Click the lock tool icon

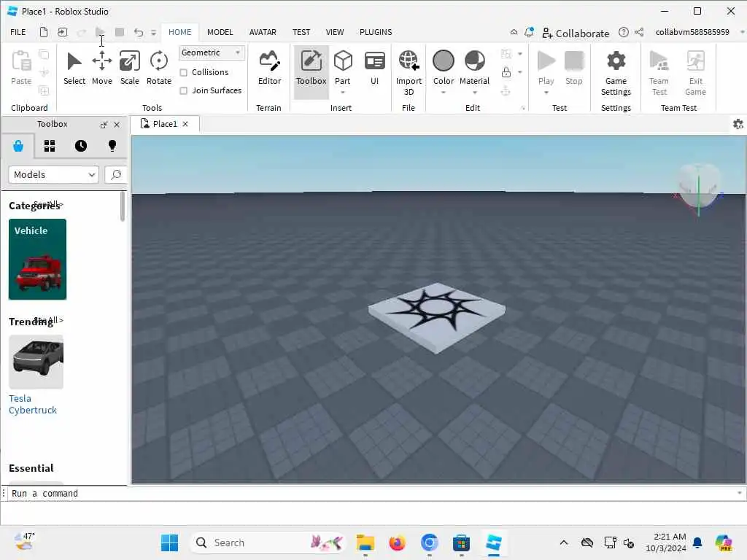tap(506, 72)
